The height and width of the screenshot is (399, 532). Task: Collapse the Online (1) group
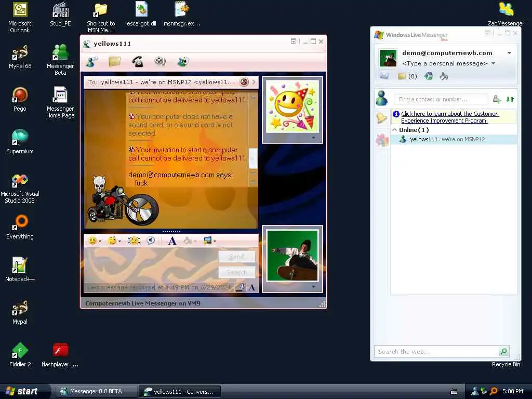[x=395, y=129]
